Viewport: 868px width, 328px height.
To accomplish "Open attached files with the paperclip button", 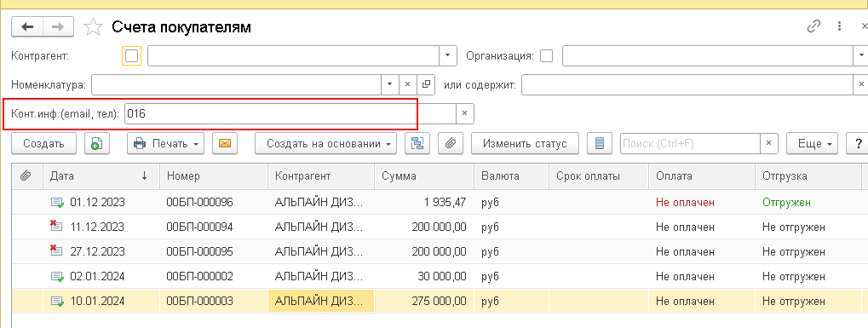I will [x=451, y=143].
